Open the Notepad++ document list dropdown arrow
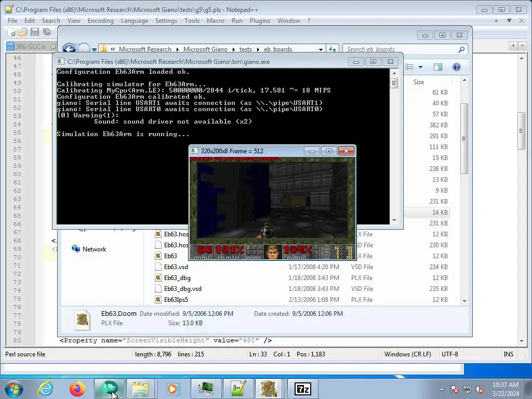 coord(509,21)
